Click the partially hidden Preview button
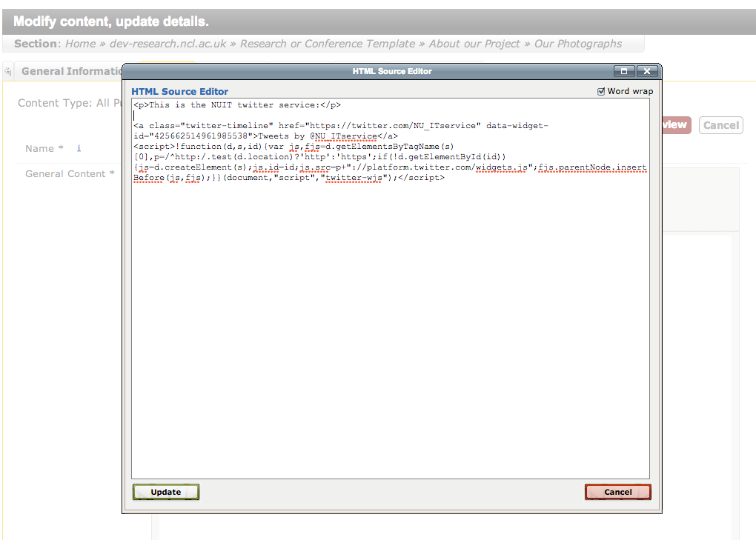 click(x=676, y=125)
